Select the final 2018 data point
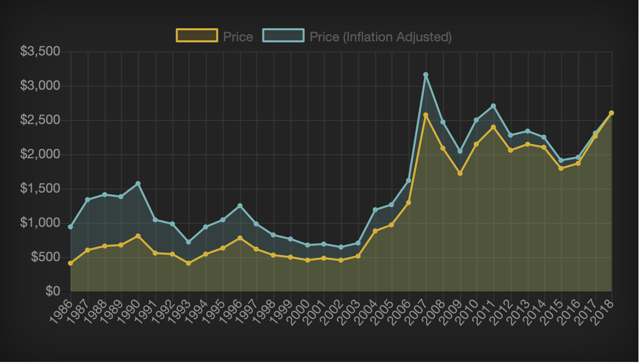642x364 pixels. point(612,113)
